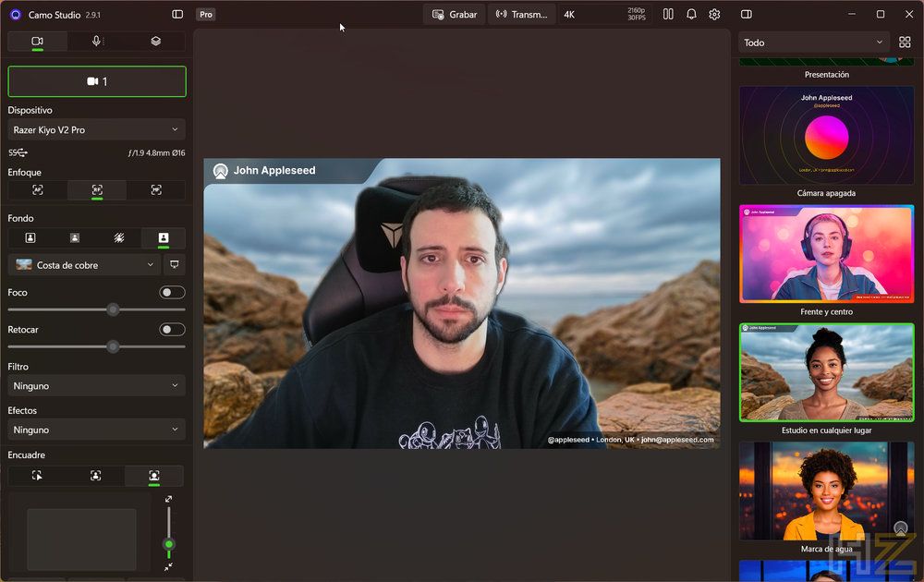Open the Efectos dropdown set to Ninguno

[x=97, y=430]
